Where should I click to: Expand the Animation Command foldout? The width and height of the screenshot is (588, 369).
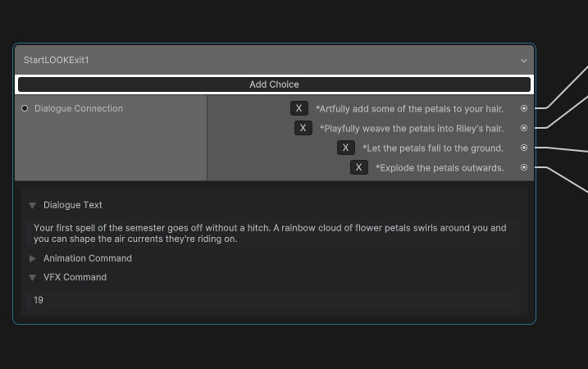[33, 258]
